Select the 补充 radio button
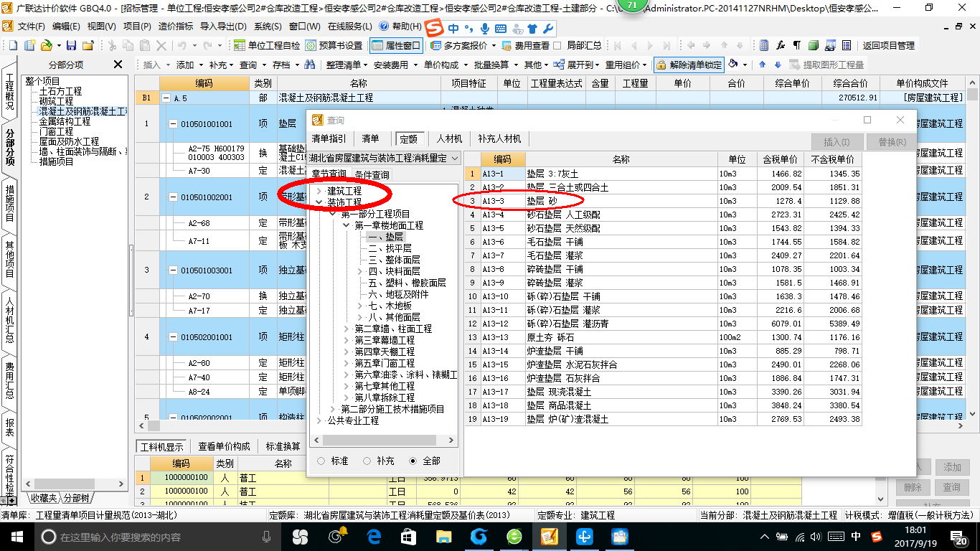Image resolution: width=980 pixels, height=551 pixels. (x=367, y=461)
